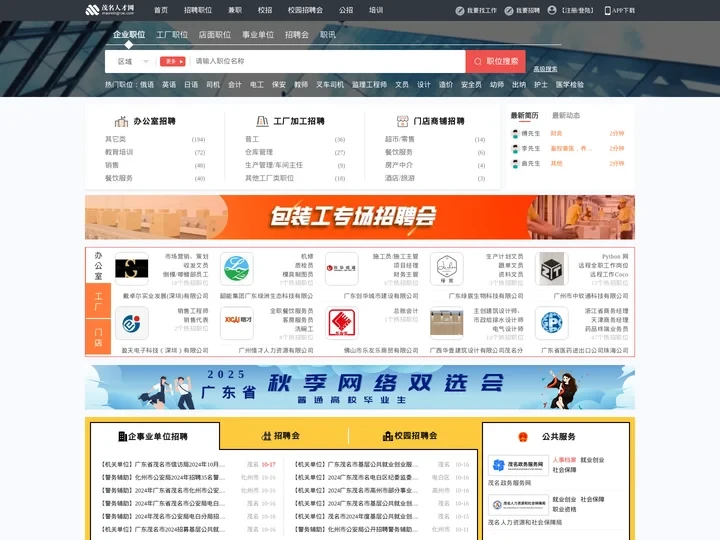720x540 pixels.
Task: Click the 办公室招聘 building icon
Action: tap(121, 121)
